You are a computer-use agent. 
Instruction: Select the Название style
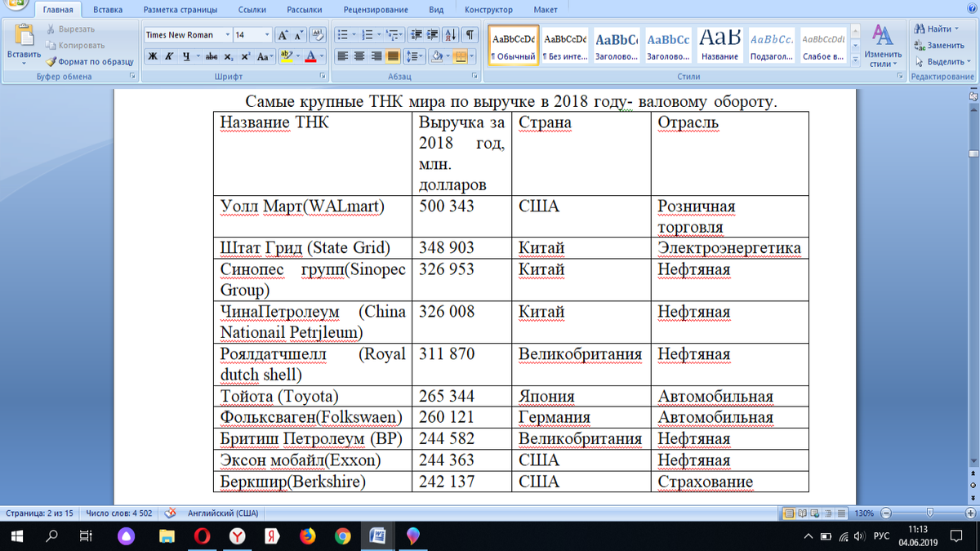tap(719, 46)
